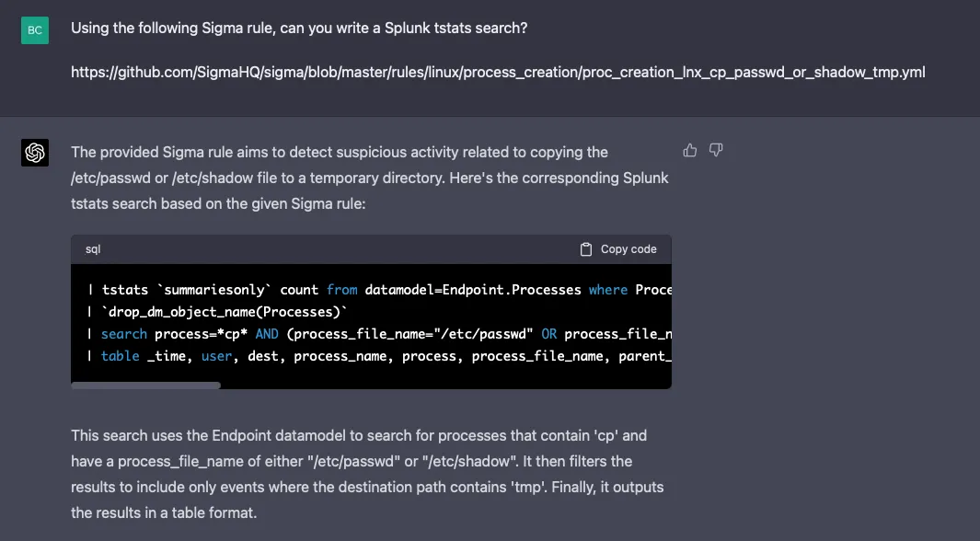Click the table _time code line

point(379,356)
